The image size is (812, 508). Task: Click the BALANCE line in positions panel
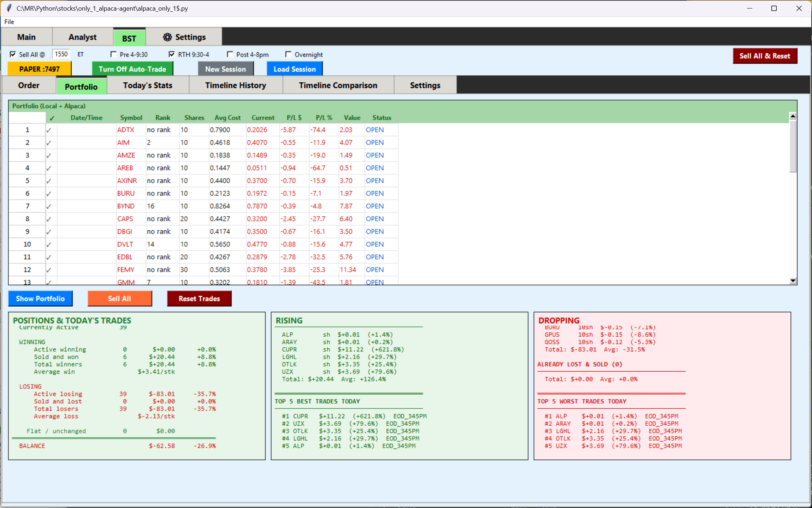pyautogui.click(x=118, y=446)
